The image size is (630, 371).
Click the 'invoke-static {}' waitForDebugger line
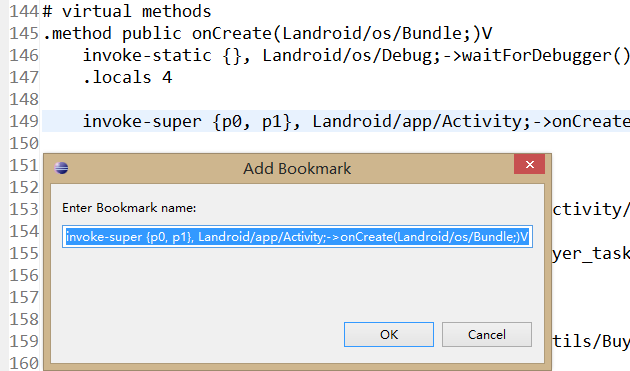356,55
